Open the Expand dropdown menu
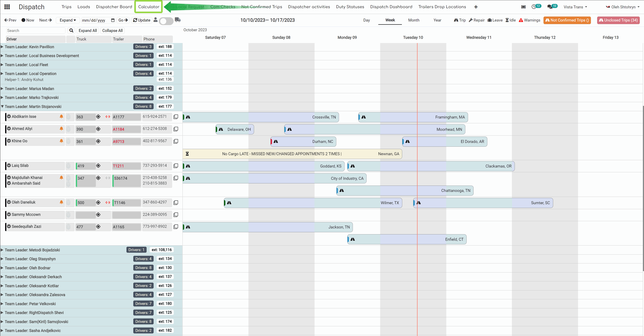Image resolution: width=644 pixels, height=336 pixels. 67,20
